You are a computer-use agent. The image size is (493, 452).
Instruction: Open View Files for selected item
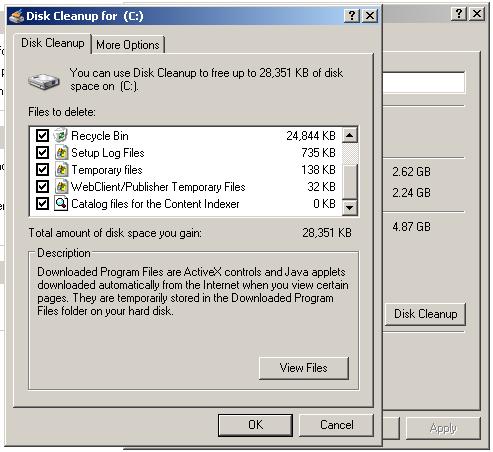click(x=304, y=368)
